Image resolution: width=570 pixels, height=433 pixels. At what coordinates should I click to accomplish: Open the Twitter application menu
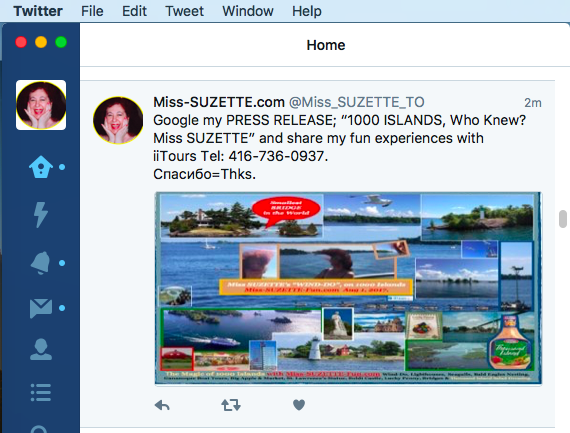coord(38,11)
